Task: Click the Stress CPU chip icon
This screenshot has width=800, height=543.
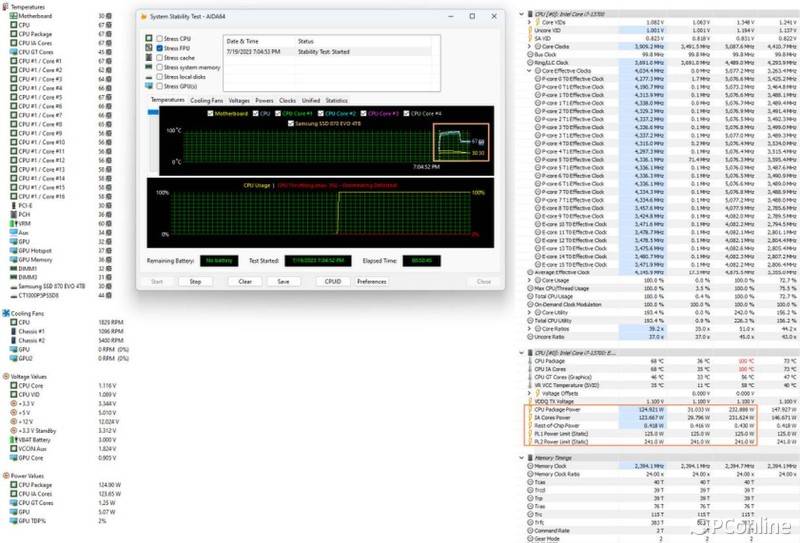Action: (149, 38)
